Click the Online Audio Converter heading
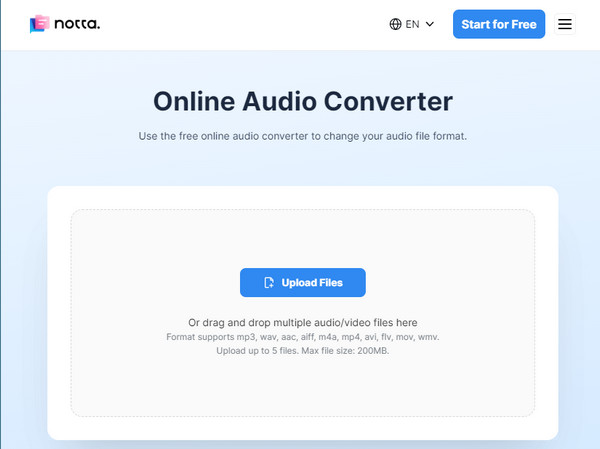Image resolution: width=600 pixels, height=449 pixels. 302,101
